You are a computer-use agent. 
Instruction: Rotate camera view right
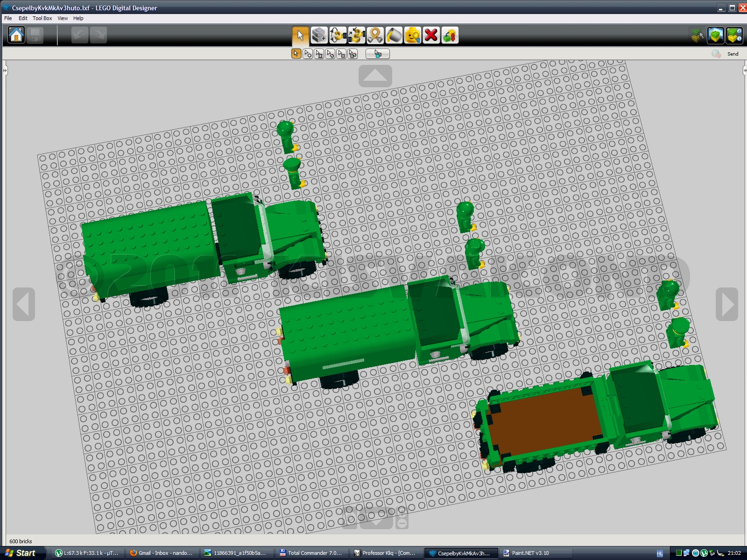click(727, 304)
